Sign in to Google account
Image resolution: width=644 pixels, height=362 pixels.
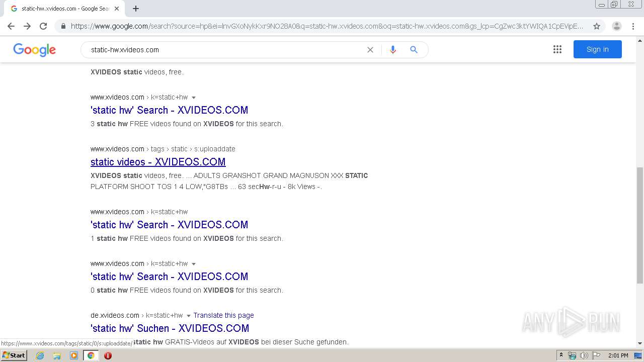pyautogui.click(x=597, y=49)
